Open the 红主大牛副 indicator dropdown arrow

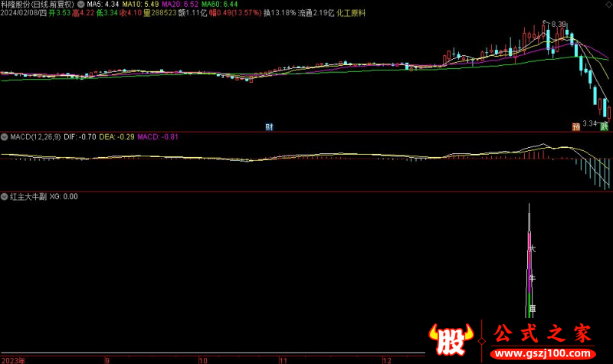(x=5, y=196)
